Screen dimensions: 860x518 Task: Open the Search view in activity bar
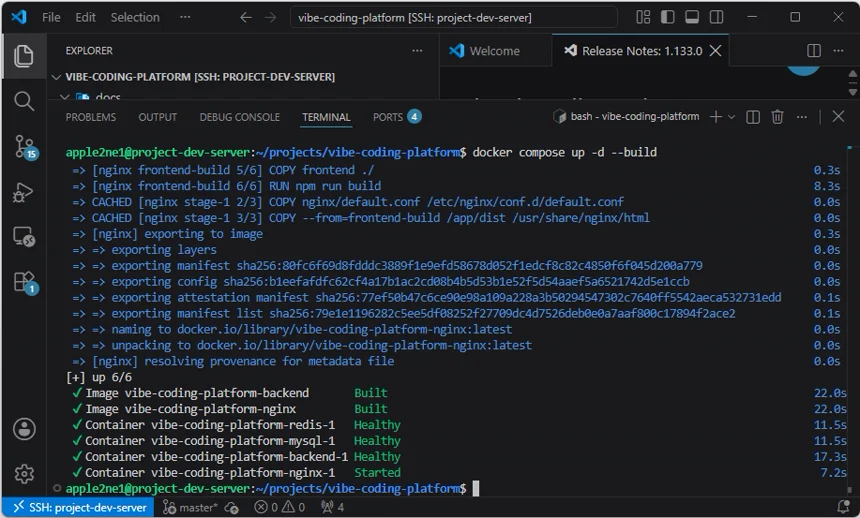point(24,101)
